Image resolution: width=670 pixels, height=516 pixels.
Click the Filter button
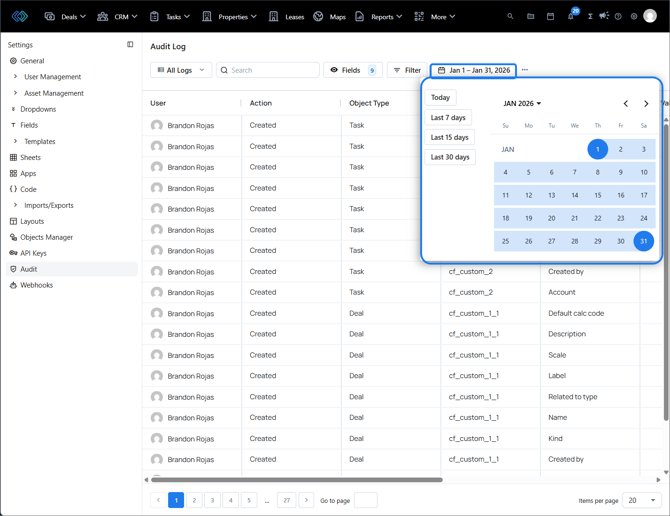407,70
